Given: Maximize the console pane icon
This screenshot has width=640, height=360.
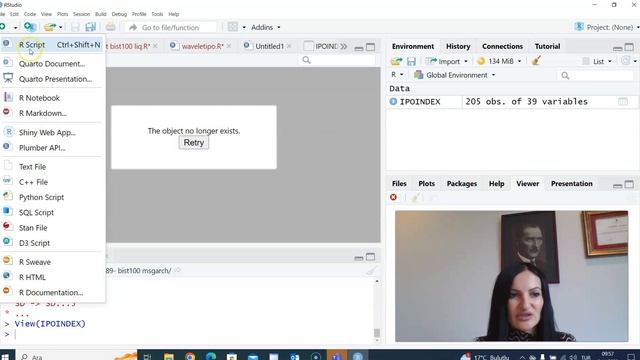Looking at the screenshot, I should [371, 257].
